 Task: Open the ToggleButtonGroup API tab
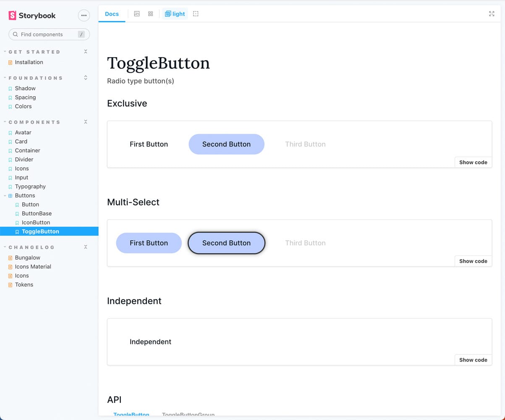(188, 415)
